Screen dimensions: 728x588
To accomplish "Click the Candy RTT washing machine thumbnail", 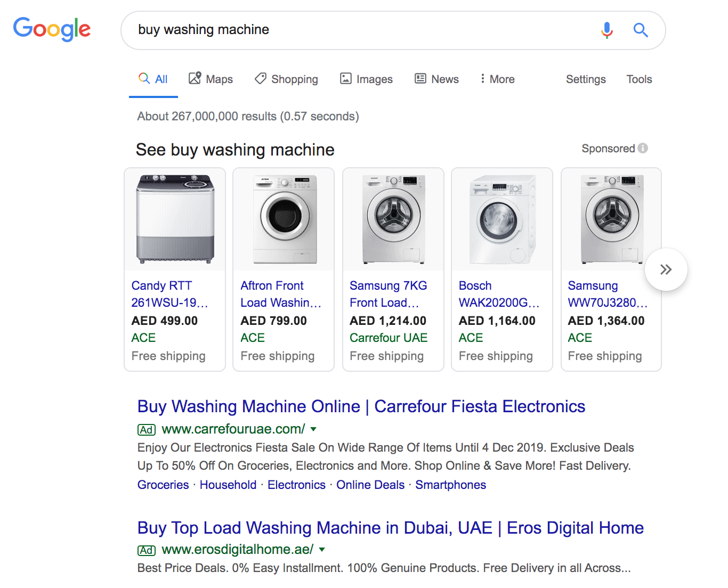I will 175,219.
